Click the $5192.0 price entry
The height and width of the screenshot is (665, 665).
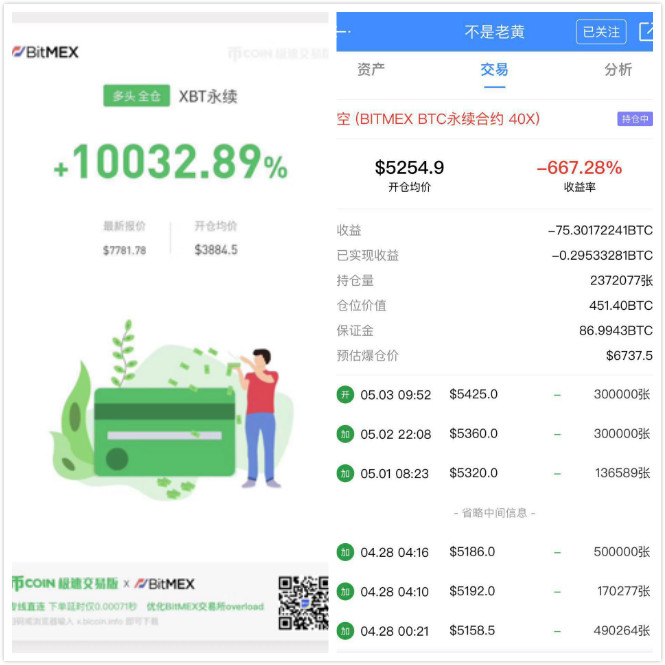tap(472, 591)
